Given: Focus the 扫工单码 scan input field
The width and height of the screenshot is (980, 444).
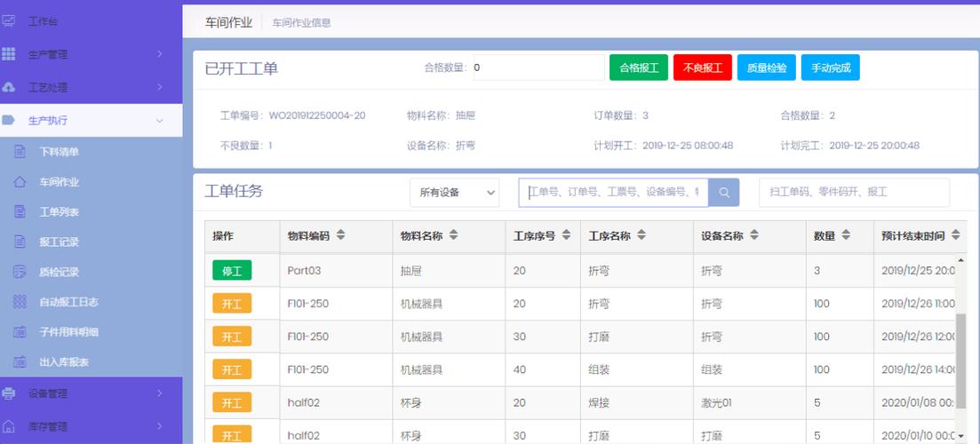Looking at the screenshot, I should (854, 193).
